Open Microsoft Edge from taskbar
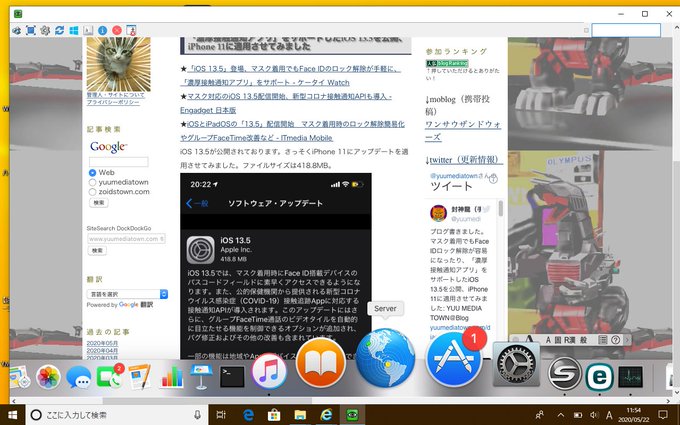 [248, 415]
